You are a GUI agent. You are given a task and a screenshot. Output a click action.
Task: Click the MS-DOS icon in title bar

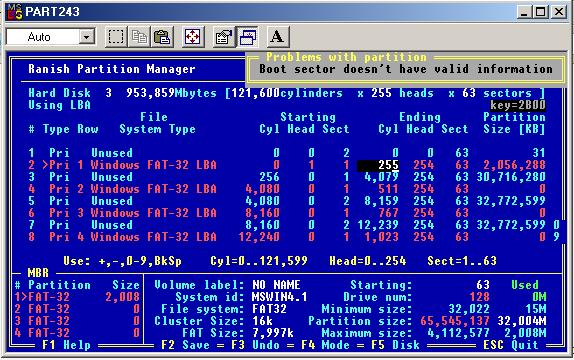(14, 12)
